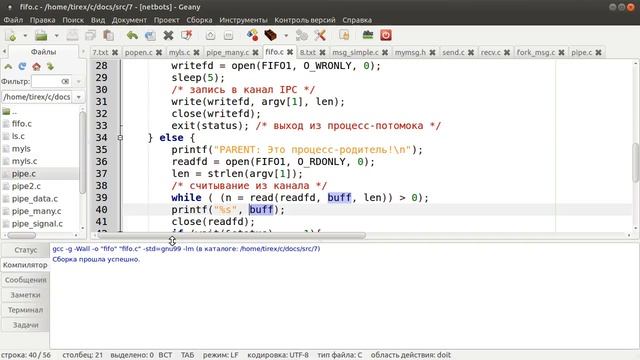The width and height of the screenshot is (640, 360).
Task: Click the red power Quit icon
Action: pyautogui.click(x=386, y=36)
